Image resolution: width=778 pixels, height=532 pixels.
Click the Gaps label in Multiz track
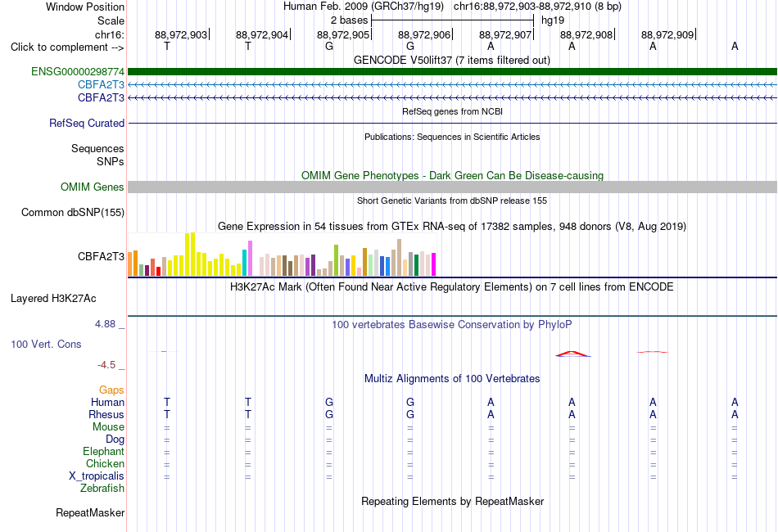click(x=111, y=390)
